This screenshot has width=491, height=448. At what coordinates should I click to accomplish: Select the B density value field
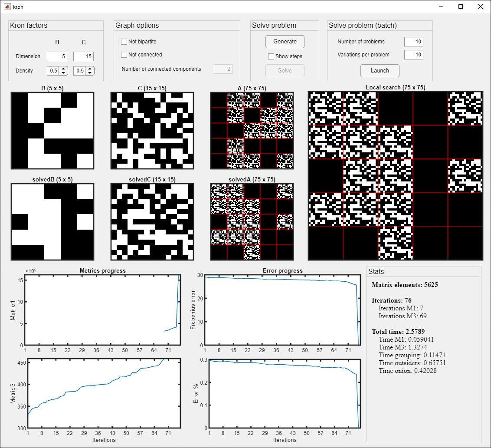click(53, 71)
